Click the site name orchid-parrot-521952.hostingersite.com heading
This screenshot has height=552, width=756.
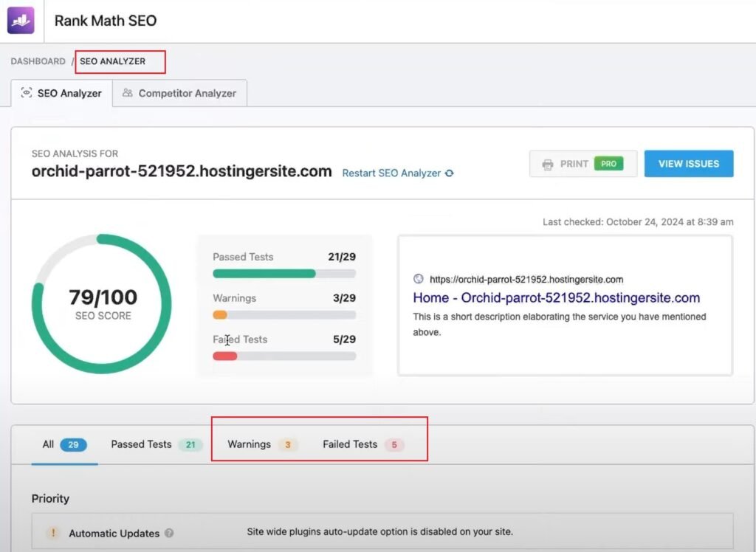182,171
